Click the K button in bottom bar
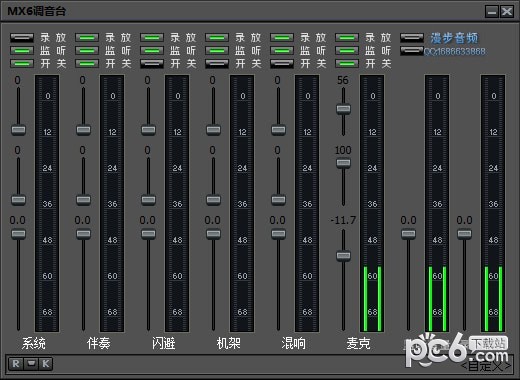The width and height of the screenshot is (520, 380). click(46, 363)
